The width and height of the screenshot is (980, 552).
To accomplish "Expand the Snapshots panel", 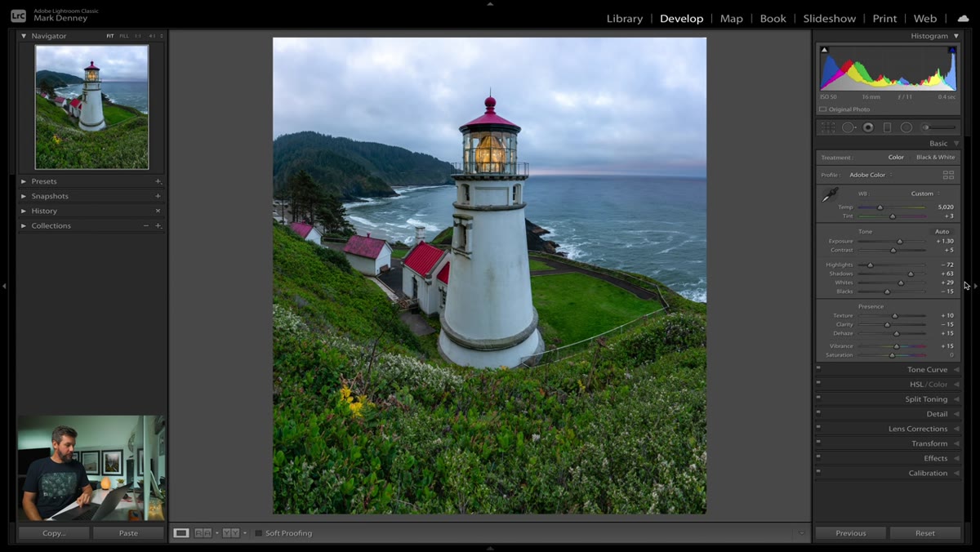I will click(x=24, y=196).
